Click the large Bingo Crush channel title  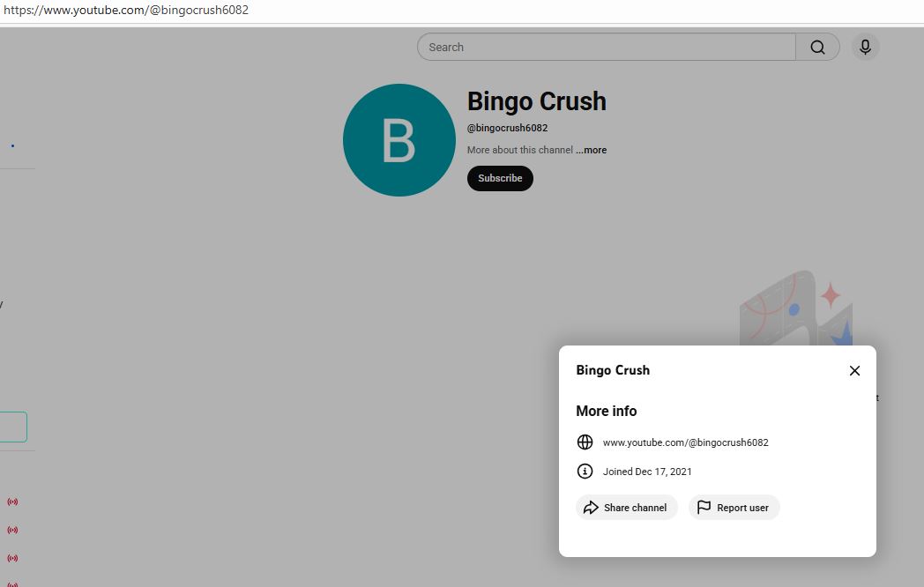[536, 101]
